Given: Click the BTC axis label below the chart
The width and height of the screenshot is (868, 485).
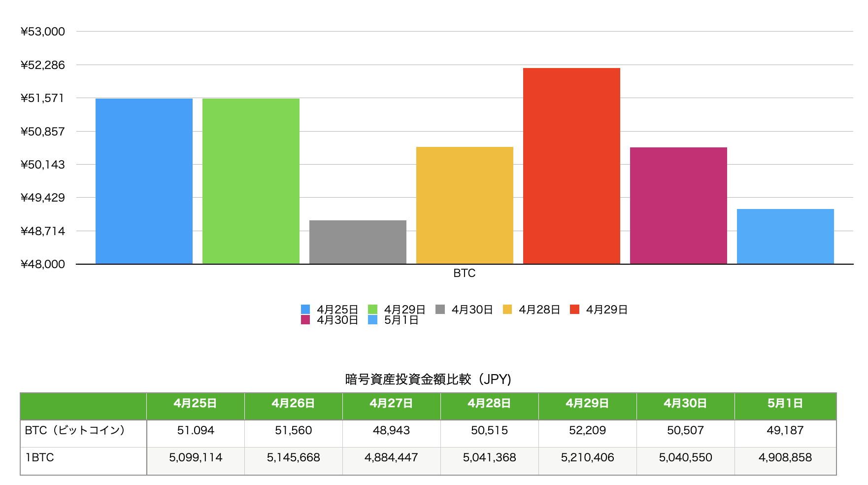Looking at the screenshot, I should [x=464, y=273].
